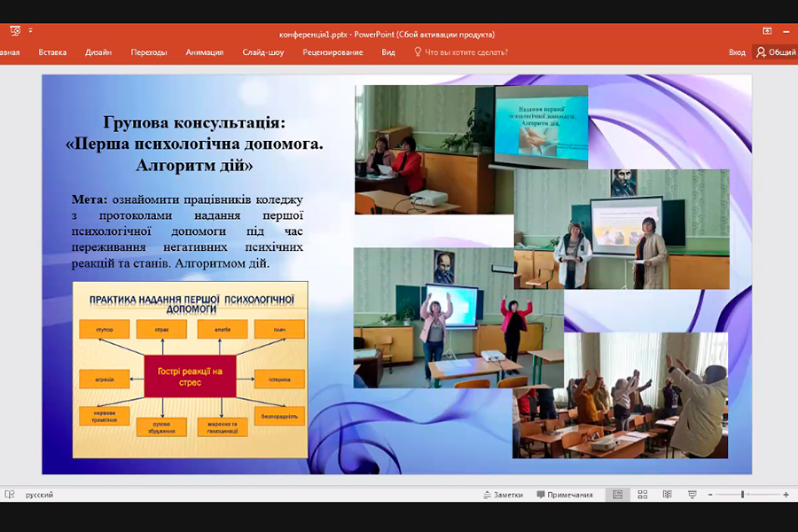This screenshot has height=532, width=798.
Task: Switch to Reading view
Action: click(668, 495)
